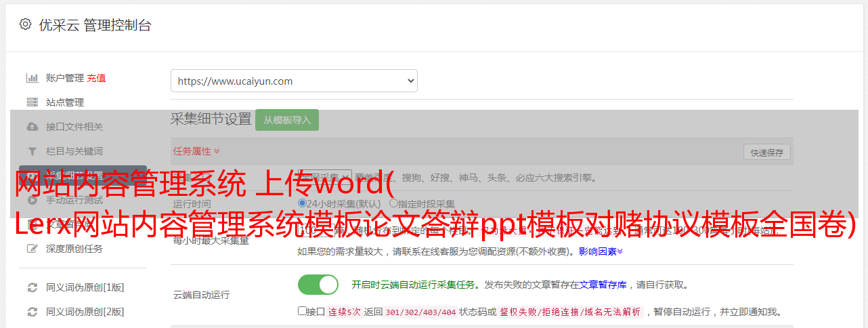Screen dimensions: 868x328
Task: Click the gear icon beside 优采云 管理控制台
Action: (x=25, y=24)
